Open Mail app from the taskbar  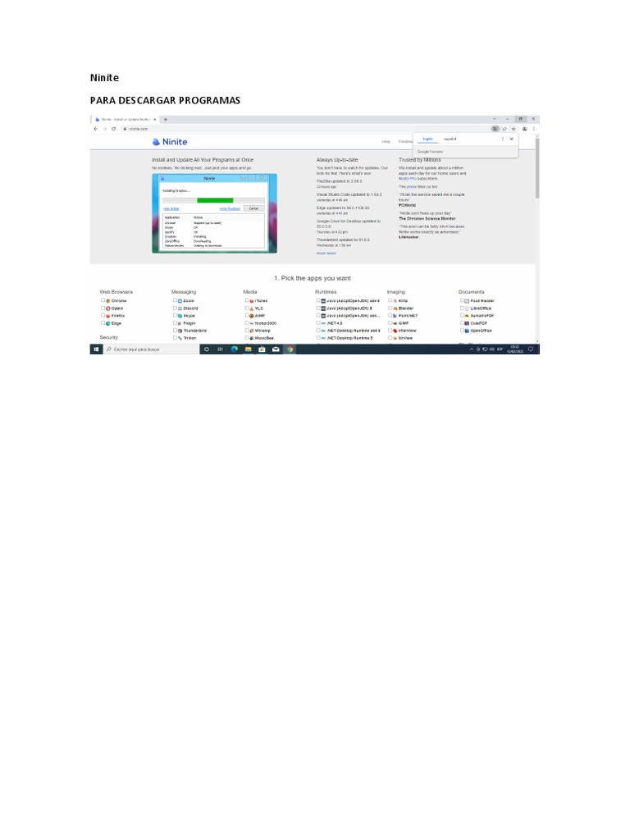(x=276, y=349)
